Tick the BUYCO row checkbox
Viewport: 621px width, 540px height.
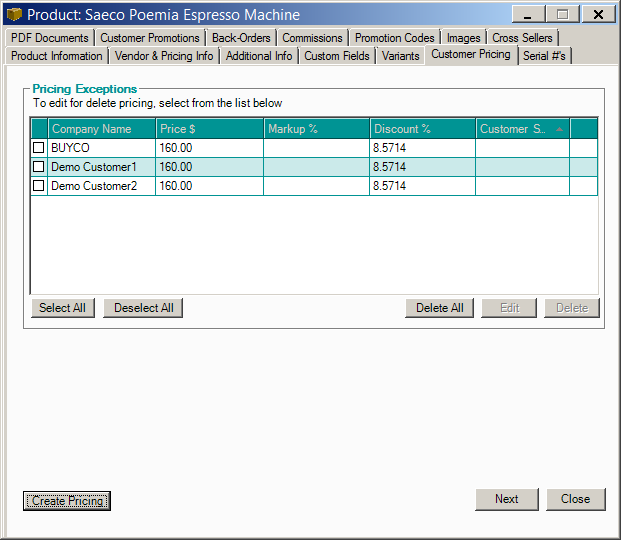39,148
